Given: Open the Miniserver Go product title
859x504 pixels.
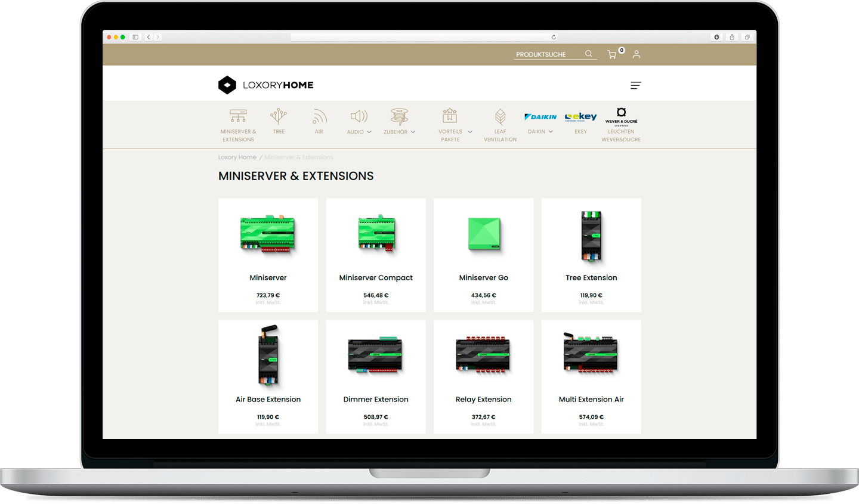Looking at the screenshot, I should [x=484, y=277].
